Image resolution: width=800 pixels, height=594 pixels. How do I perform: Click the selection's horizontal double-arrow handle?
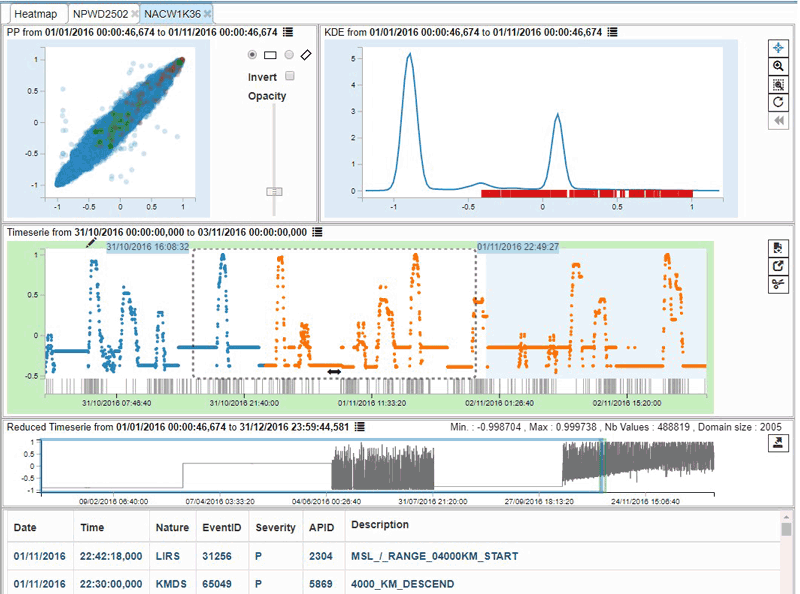[x=334, y=372]
